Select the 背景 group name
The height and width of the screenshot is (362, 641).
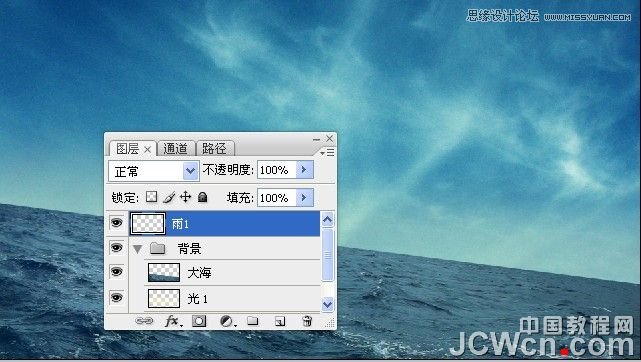189,248
